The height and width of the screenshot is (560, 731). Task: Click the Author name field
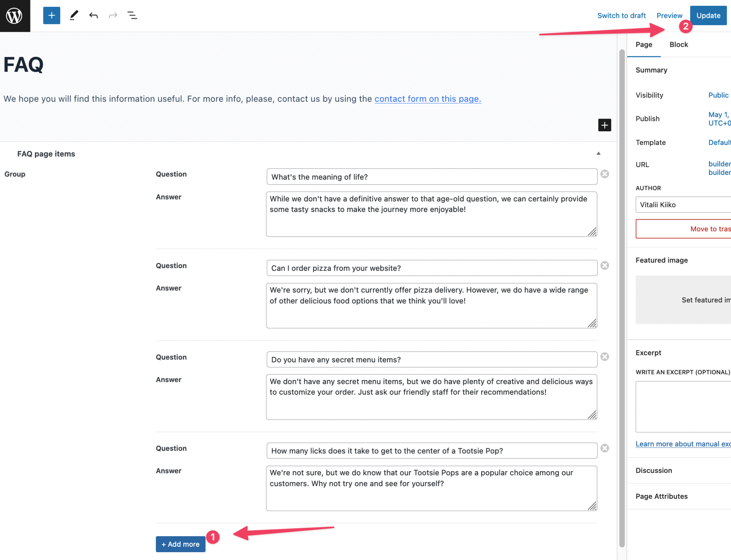682,205
